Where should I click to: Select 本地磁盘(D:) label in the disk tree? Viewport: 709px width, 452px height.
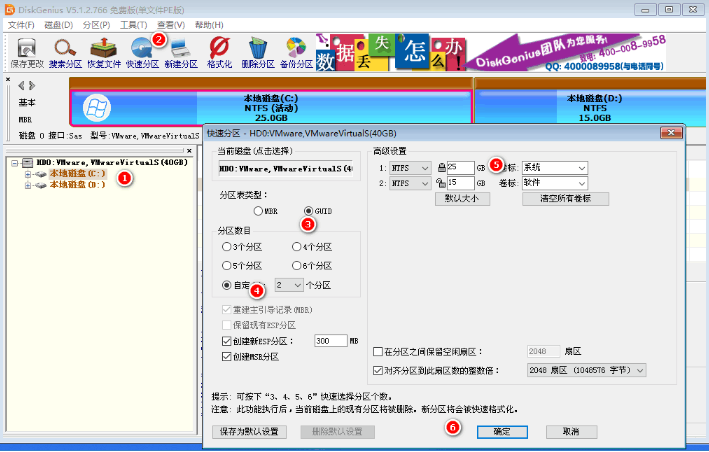(77, 185)
